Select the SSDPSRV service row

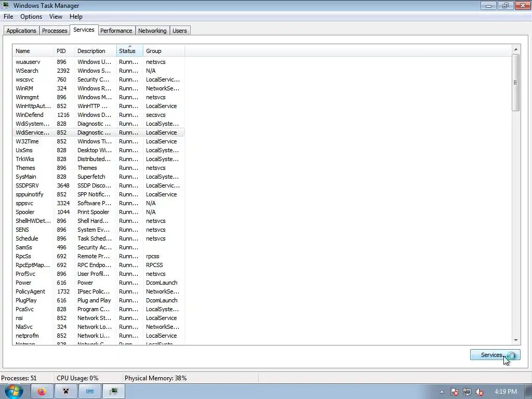click(x=99, y=185)
